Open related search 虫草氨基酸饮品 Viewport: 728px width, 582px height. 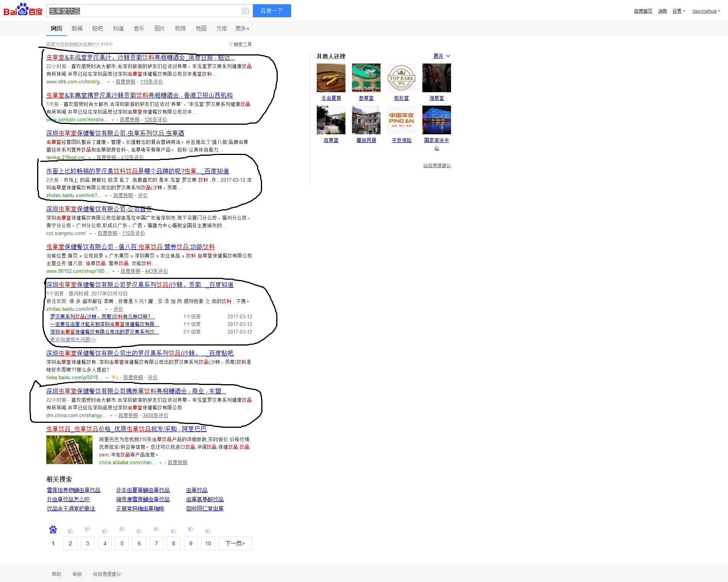pyautogui.click(x=205, y=499)
